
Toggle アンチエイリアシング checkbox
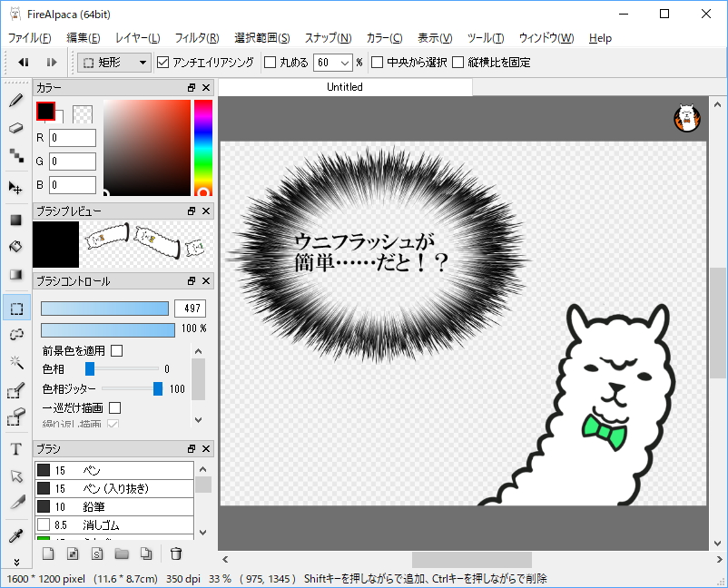coord(162,63)
